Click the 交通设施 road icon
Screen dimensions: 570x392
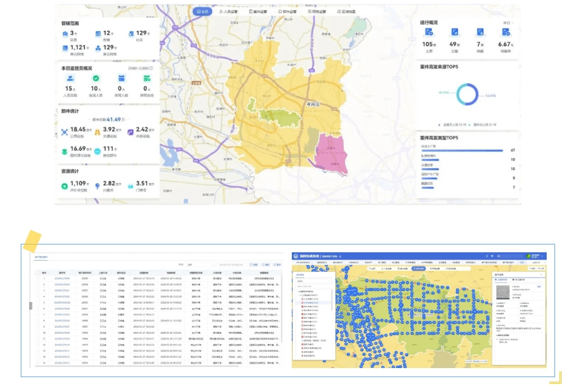tap(98, 131)
